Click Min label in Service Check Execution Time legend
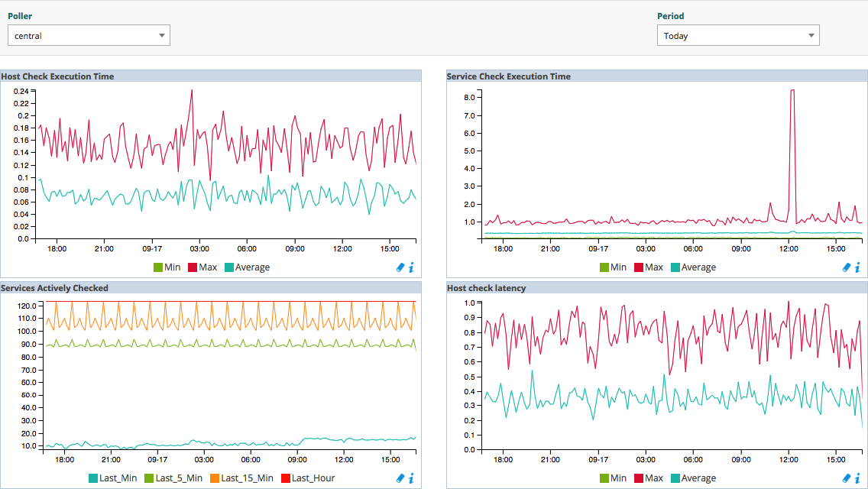 pyautogui.click(x=618, y=267)
